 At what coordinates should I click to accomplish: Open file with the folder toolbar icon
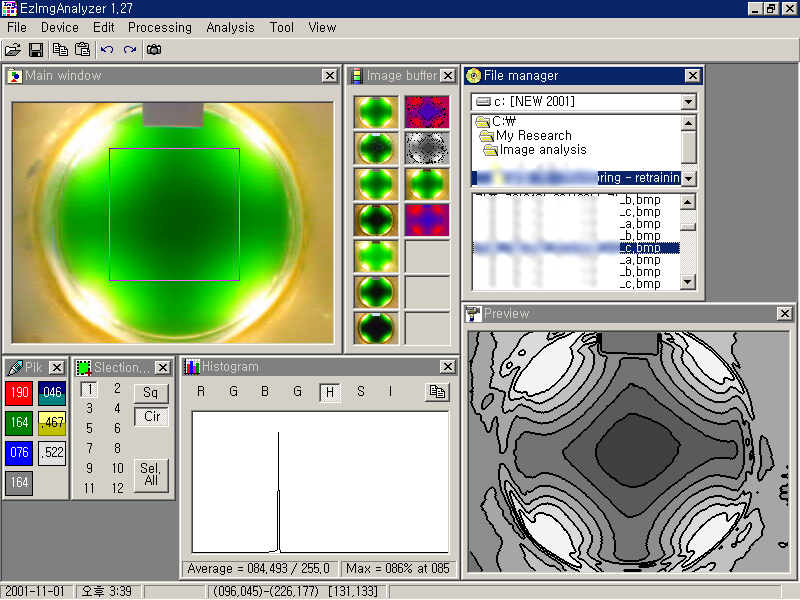tap(13, 49)
